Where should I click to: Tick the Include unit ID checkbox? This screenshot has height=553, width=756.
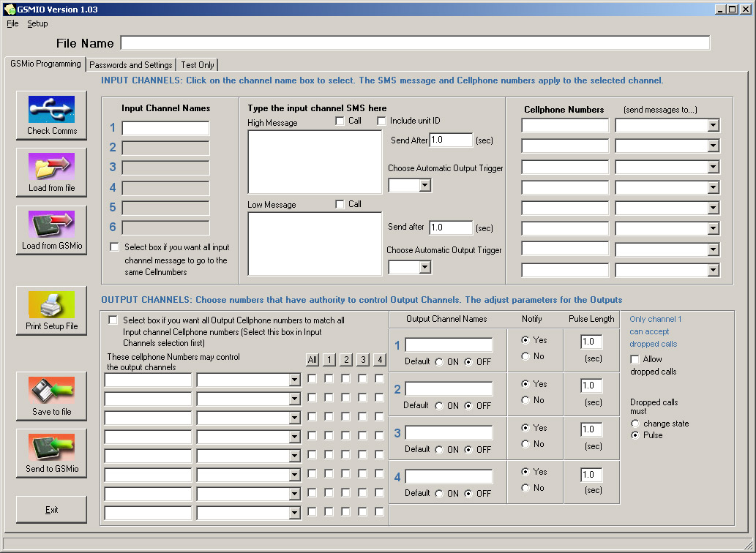[381, 121]
